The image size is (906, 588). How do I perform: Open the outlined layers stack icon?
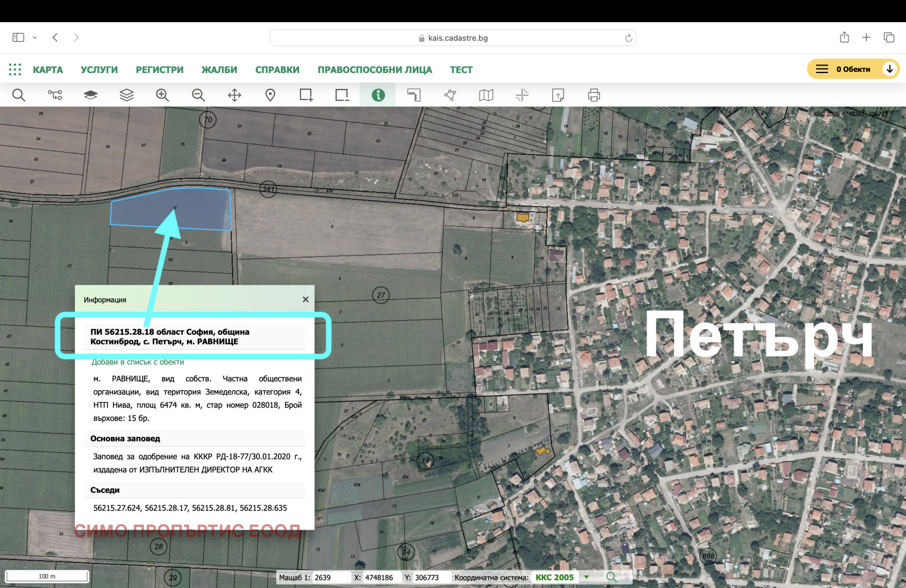(x=127, y=95)
